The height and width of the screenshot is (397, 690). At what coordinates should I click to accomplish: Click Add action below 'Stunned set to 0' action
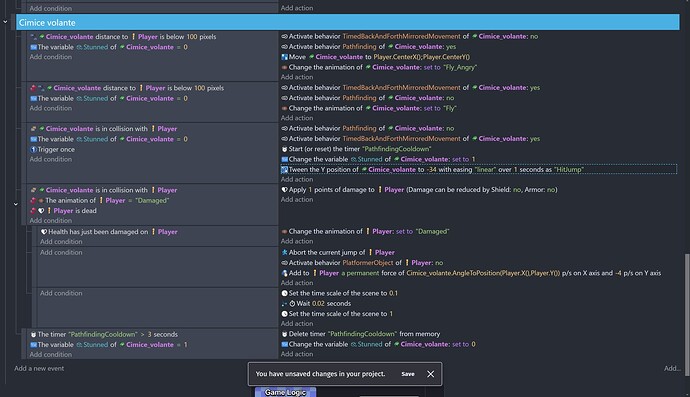pos(297,354)
